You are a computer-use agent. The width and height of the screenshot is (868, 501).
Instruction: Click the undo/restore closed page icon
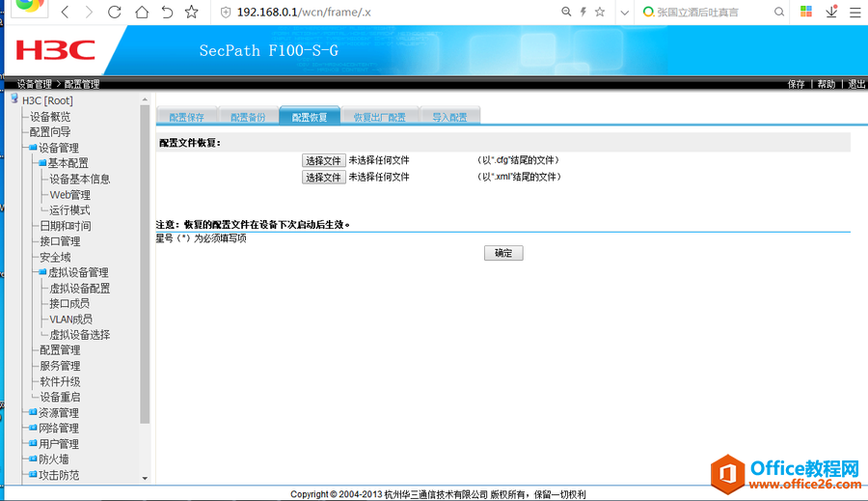tap(167, 12)
